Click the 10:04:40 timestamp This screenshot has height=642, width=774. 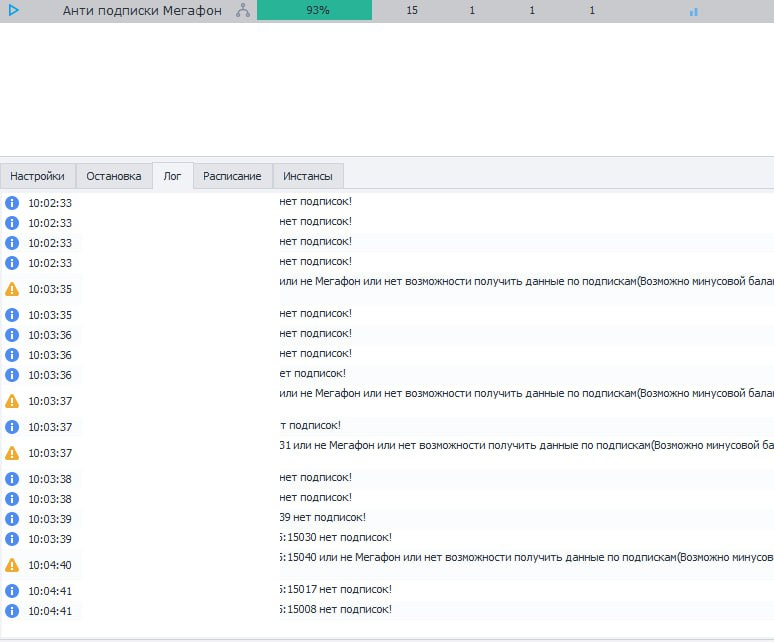coord(50,565)
